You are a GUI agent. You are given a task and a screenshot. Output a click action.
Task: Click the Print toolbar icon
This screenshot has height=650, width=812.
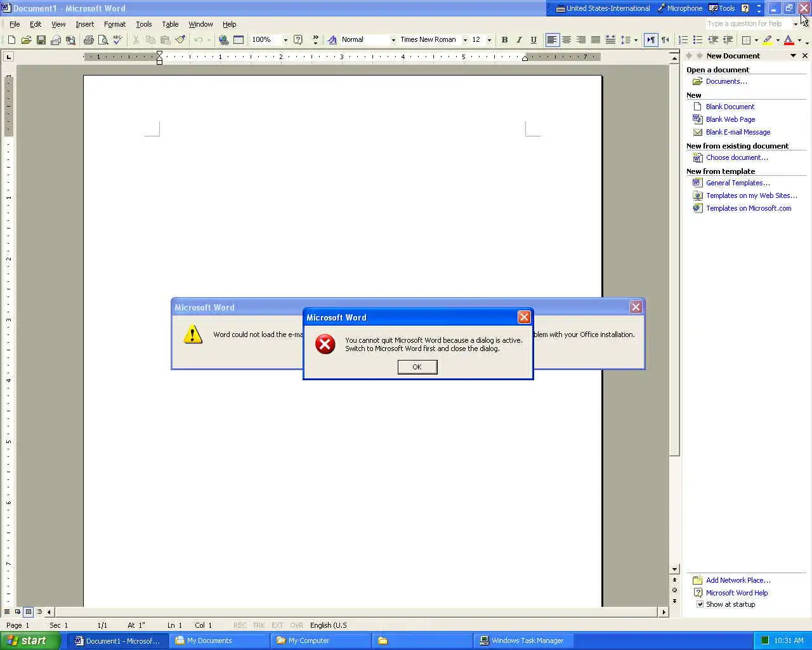89,40
